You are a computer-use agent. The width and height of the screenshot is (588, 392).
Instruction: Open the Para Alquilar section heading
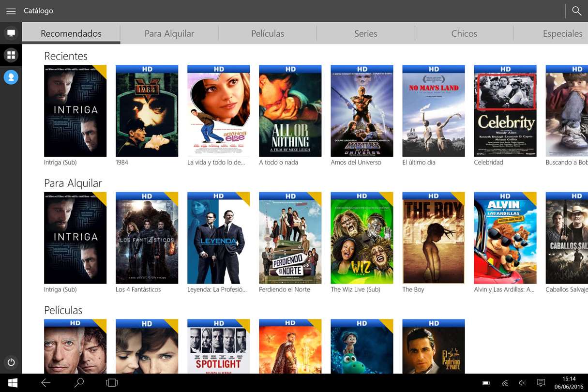point(73,183)
